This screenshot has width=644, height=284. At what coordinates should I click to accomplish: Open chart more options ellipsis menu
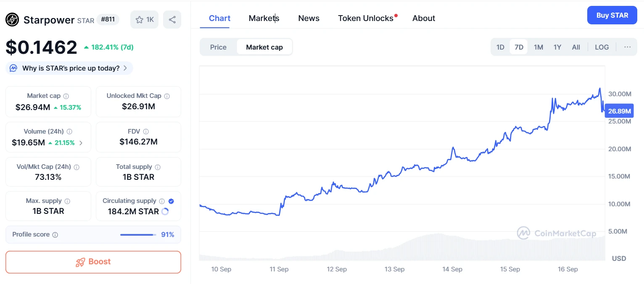pos(627,47)
